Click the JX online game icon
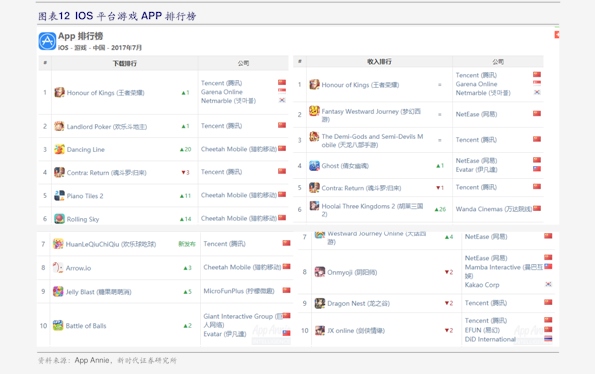The height and width of the screenshot is (374, 595). pyautogui.click(x=320, y=330)
